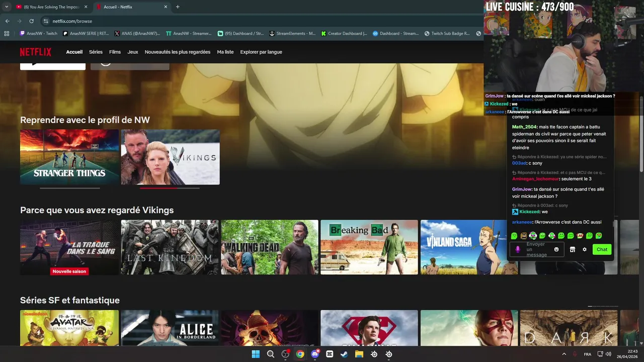Viewport: 644px width, 362px height.
Task: Open the chat shop icon
Action: (x=572, y=249)
